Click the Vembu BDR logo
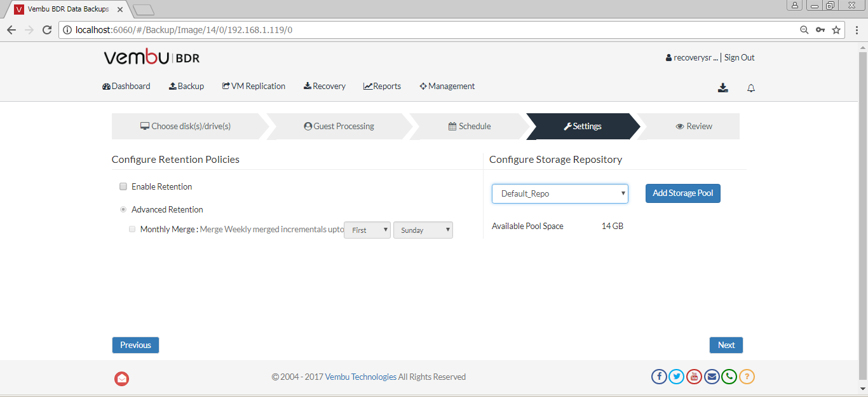The height and width of the screenshot is (397, 868). click(x=152, y=57)
